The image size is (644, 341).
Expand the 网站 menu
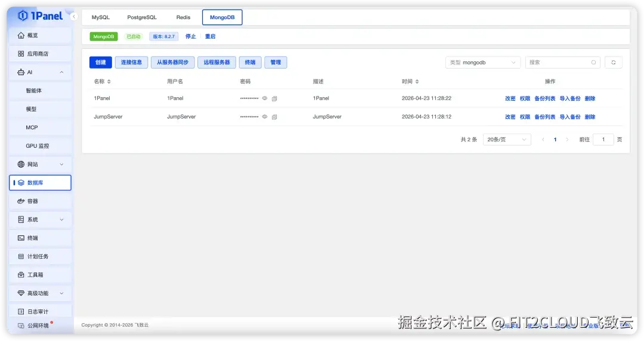click(41, 165)
